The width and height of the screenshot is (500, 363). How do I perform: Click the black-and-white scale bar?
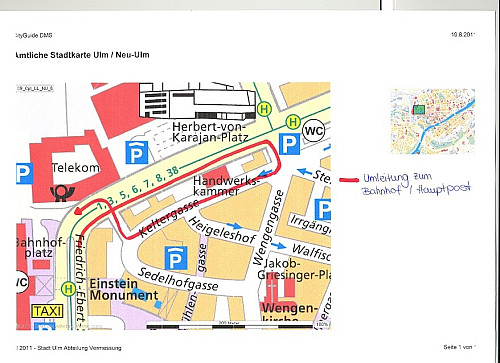click(230, 325)
